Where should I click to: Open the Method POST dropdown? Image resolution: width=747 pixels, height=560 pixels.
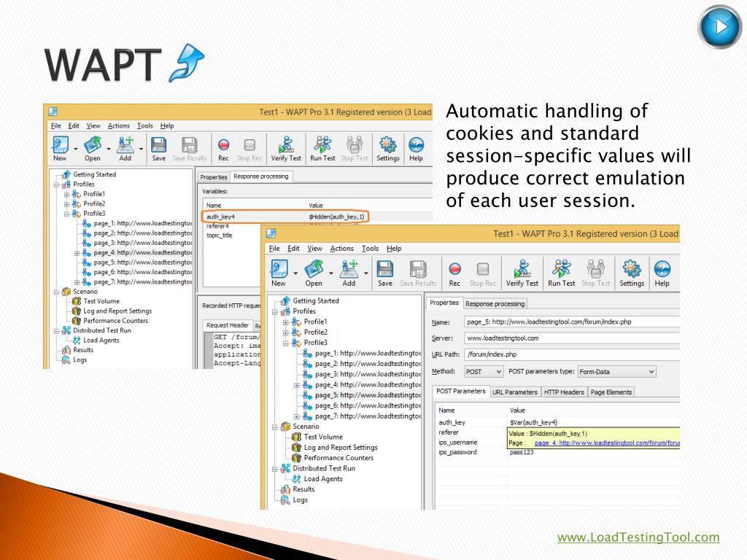pyautogui.click(x=484, y=371)
